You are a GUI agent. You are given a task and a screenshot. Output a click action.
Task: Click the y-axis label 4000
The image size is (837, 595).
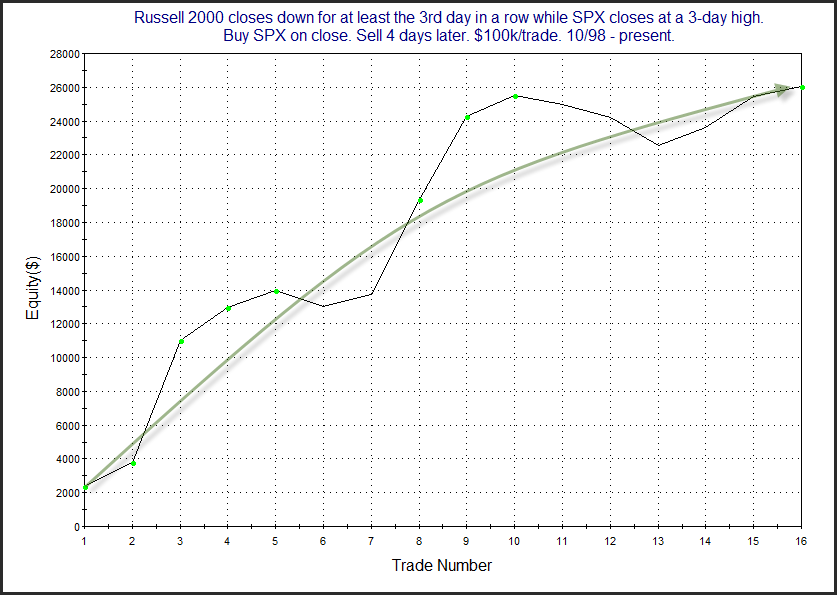[x=67, y=459]
